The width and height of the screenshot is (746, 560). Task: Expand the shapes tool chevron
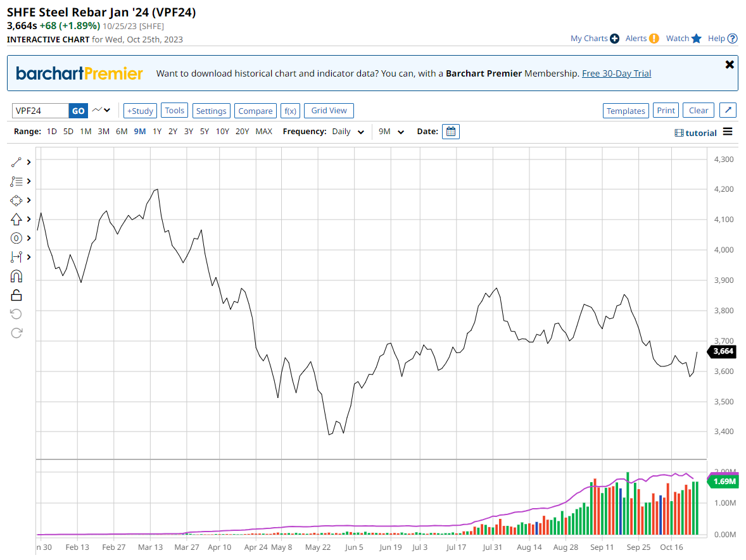(x=29, y=200)
